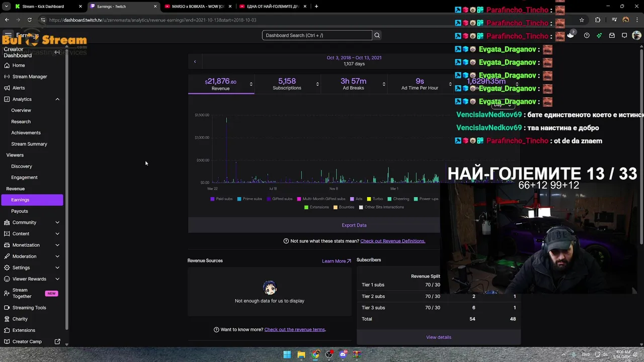Open Check out Revenue Definitions link

click(x=392, y=241)
